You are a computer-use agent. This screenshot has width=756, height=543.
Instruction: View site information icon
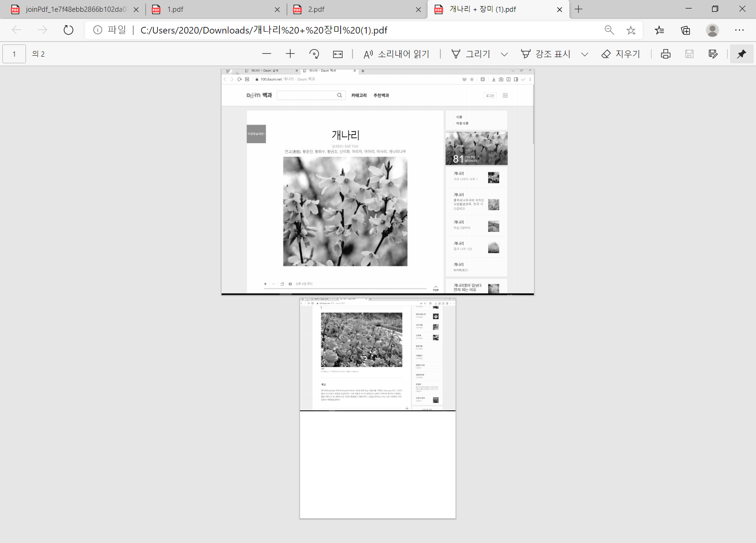[x=98, y=30]
